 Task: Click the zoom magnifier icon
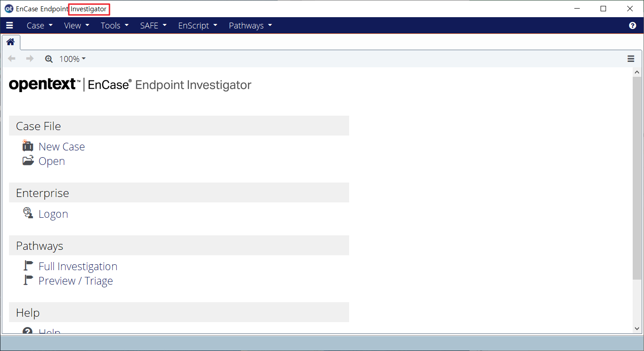[x=49, y=59]
